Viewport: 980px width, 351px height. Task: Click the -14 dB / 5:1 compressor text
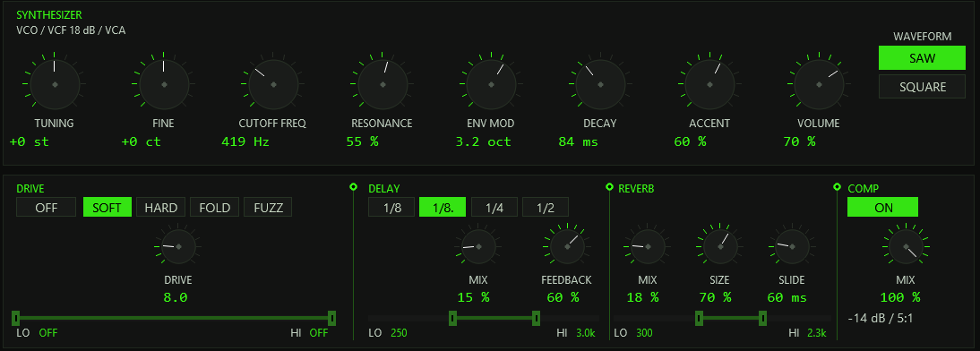click(881, 319)
